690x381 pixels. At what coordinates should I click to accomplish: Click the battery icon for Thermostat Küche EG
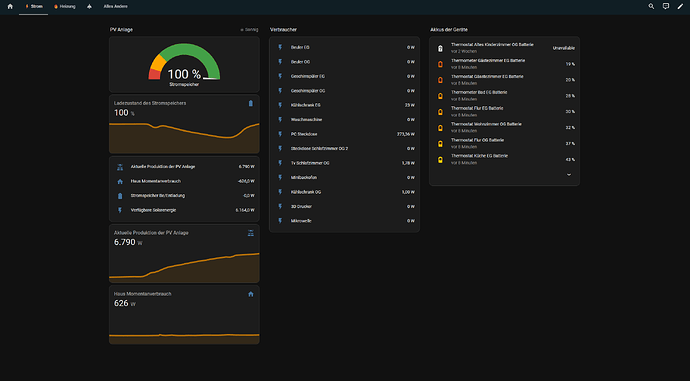(x=440, y=160)
